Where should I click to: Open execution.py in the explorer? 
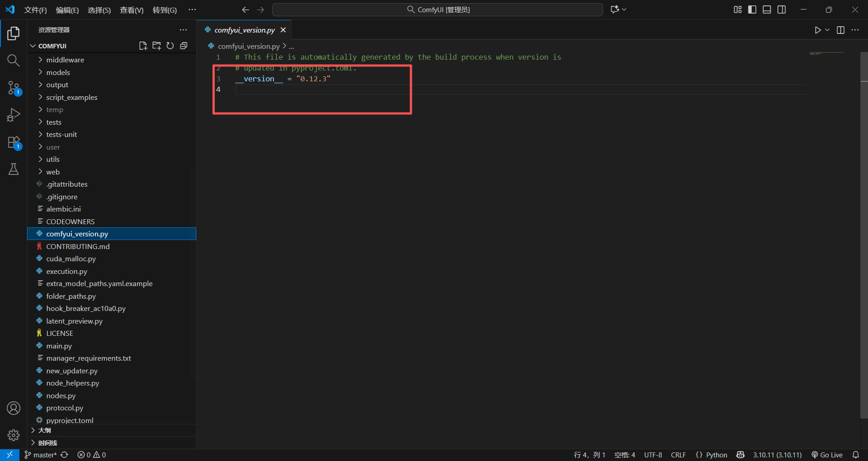pyautogui.click(x=112, y=271)
